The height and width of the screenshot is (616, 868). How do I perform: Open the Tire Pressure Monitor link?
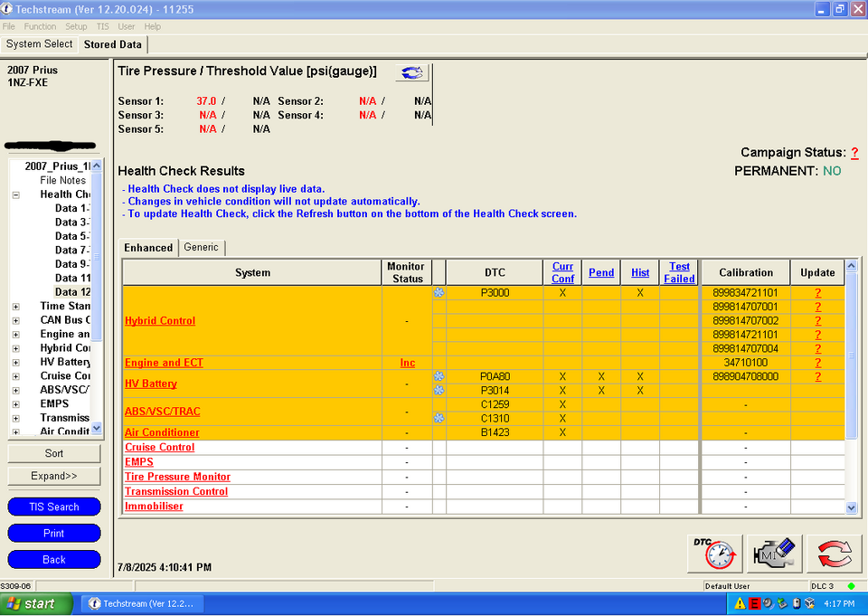[177, 477]
